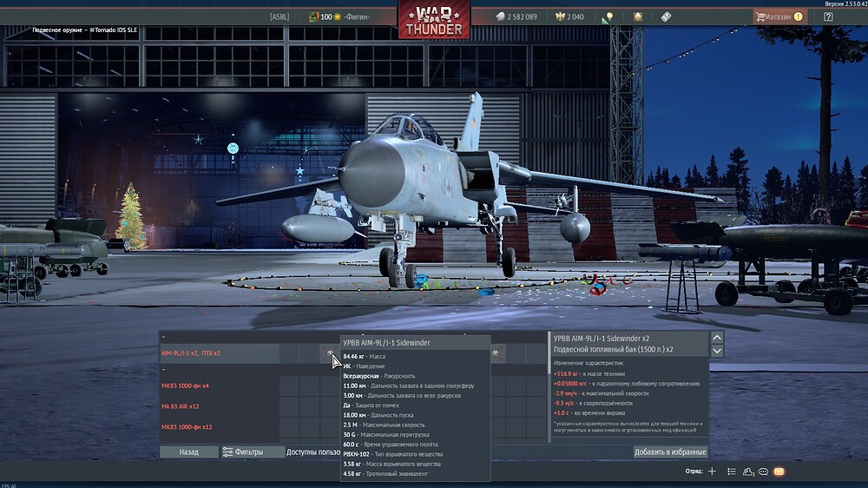Screen dimensions: 868x488
Task: Choose the MK83 1000-фн x12 preset
Action: tap(187, 427)
